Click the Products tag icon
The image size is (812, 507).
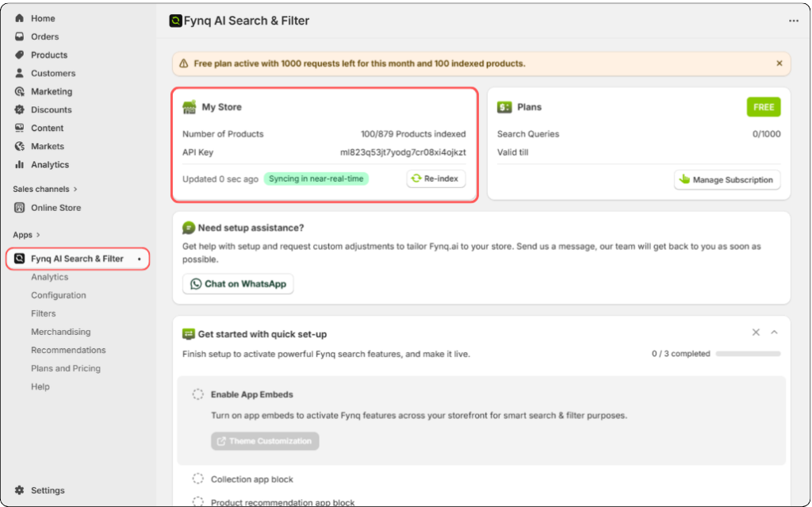(19, 55)
